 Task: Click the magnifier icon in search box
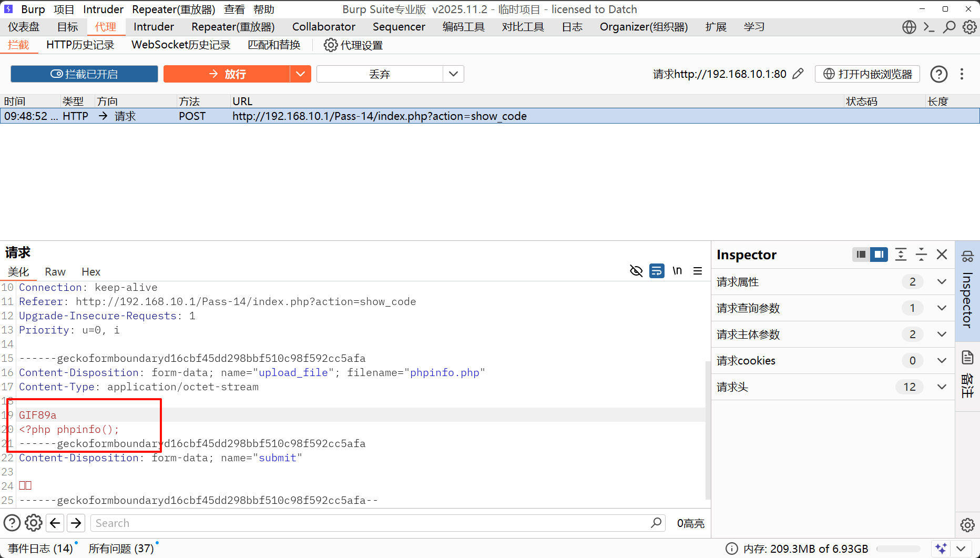656,523
